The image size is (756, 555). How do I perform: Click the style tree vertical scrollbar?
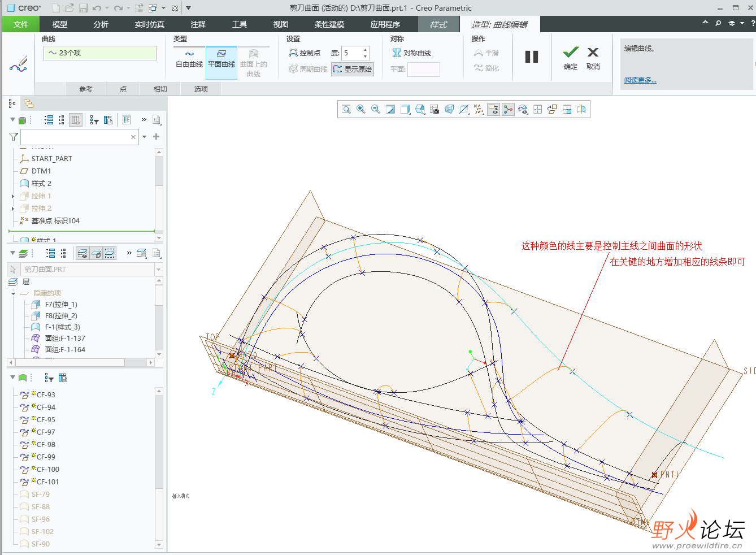click(x=159, y=467)
